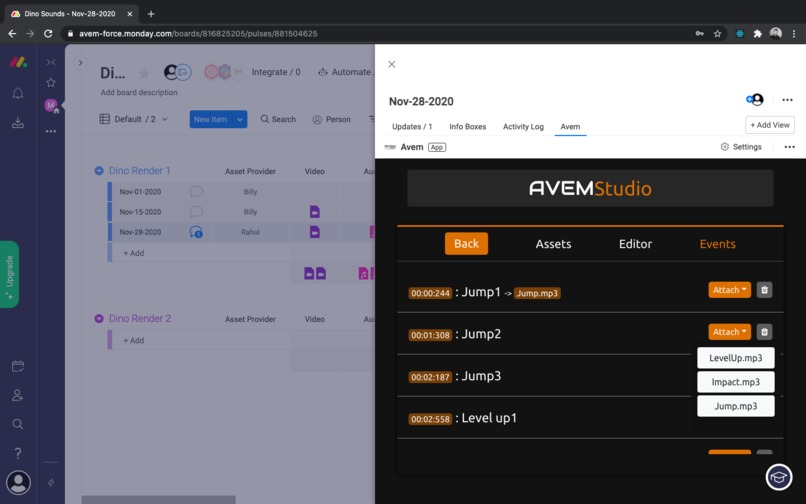
Task: Open Attach dropdown for Jump1 event
Action: (x=729, y=290)
